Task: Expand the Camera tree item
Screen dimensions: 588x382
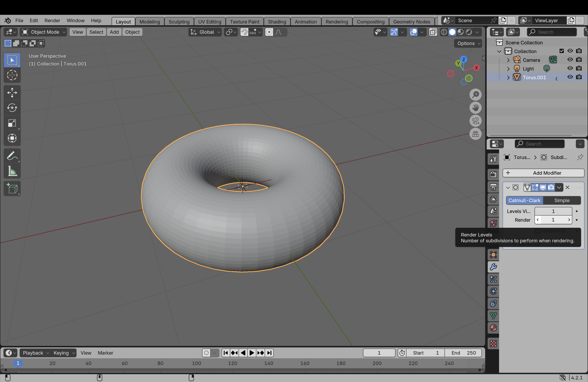Action: tap(508, 60)
